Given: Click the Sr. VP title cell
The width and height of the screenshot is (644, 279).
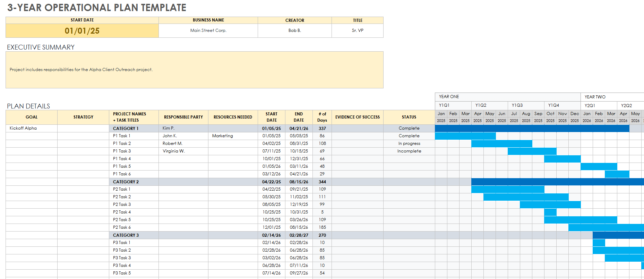Looking at the screenshot, I should 358,30.
